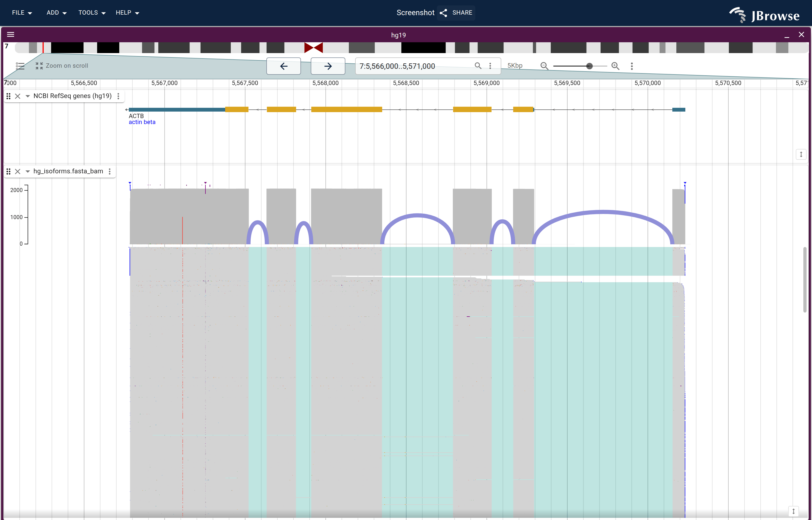
Task: Click the actin beta description link
Action: (142, 122)
